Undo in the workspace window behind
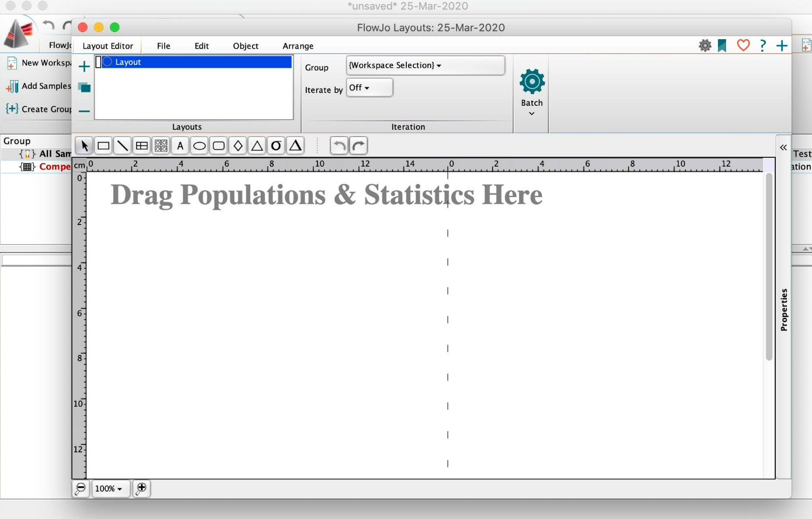The height and width of the screenshot is (519, 812). pyautogui.click(x=49, y=25)
